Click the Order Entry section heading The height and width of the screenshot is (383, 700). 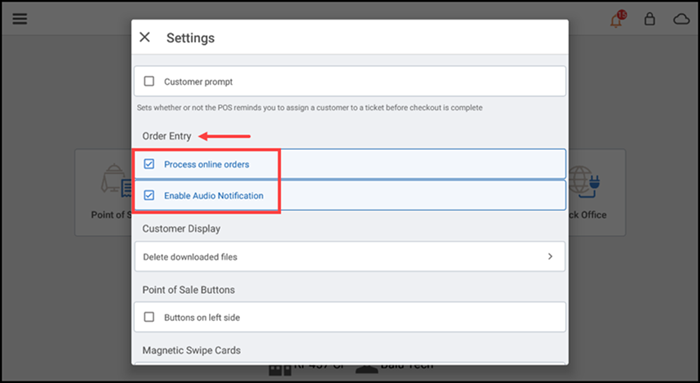pyautogui.click(x=167, y=136)
